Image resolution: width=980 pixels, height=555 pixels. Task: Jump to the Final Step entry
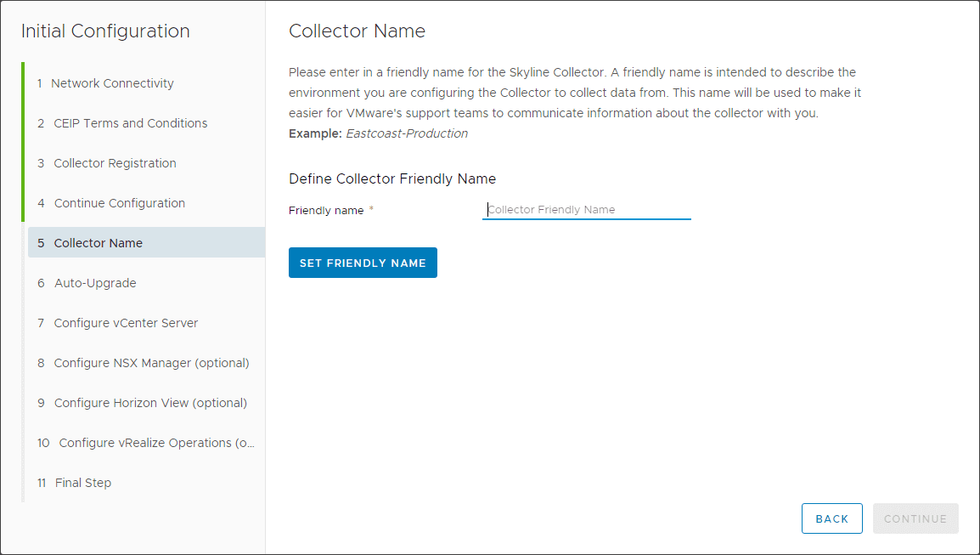click(82, 483)
